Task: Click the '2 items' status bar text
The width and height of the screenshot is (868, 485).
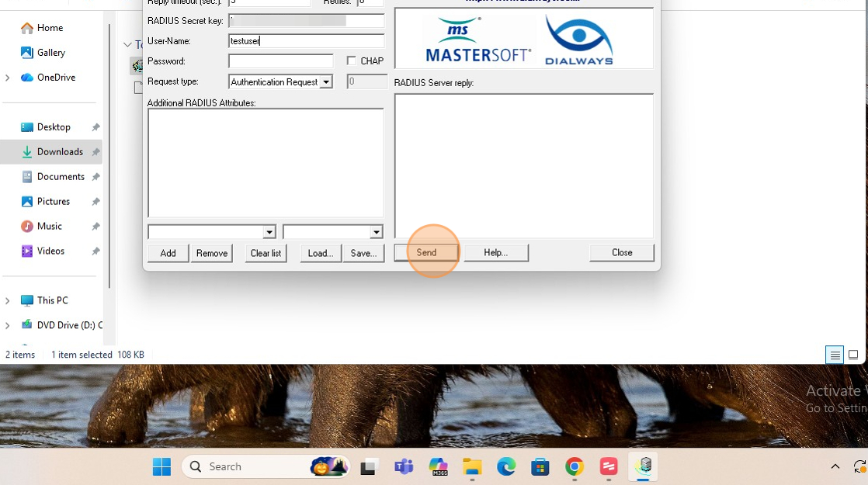Action: pos(20,355)
